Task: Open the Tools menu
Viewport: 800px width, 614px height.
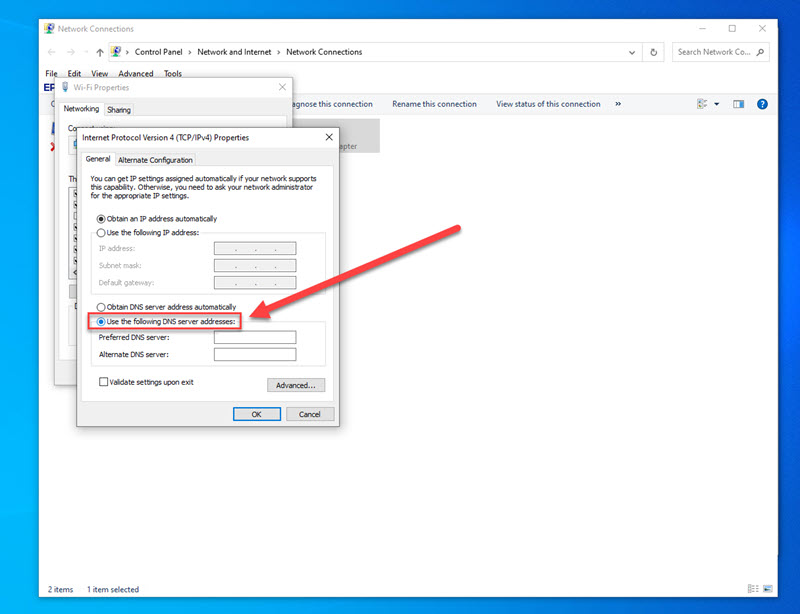Action: point(173,73)
